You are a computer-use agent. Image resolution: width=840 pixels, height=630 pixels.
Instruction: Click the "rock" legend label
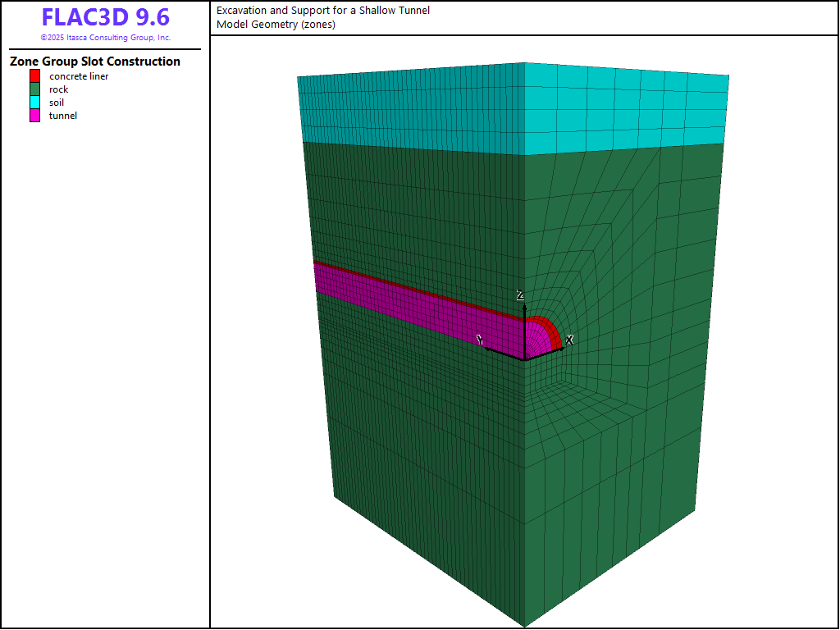(x=58, y=89)
